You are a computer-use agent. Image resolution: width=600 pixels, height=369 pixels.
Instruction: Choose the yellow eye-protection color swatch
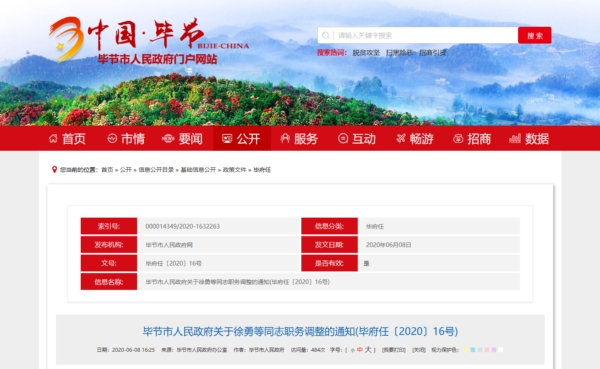[x=466, y=350]
